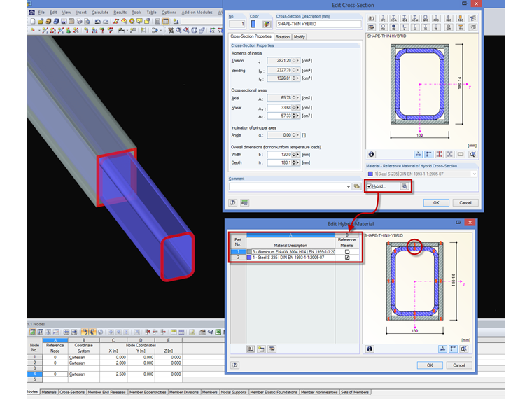Open the Materials table tab
This screenshot has width=532, height=399.
click(49, 392)
